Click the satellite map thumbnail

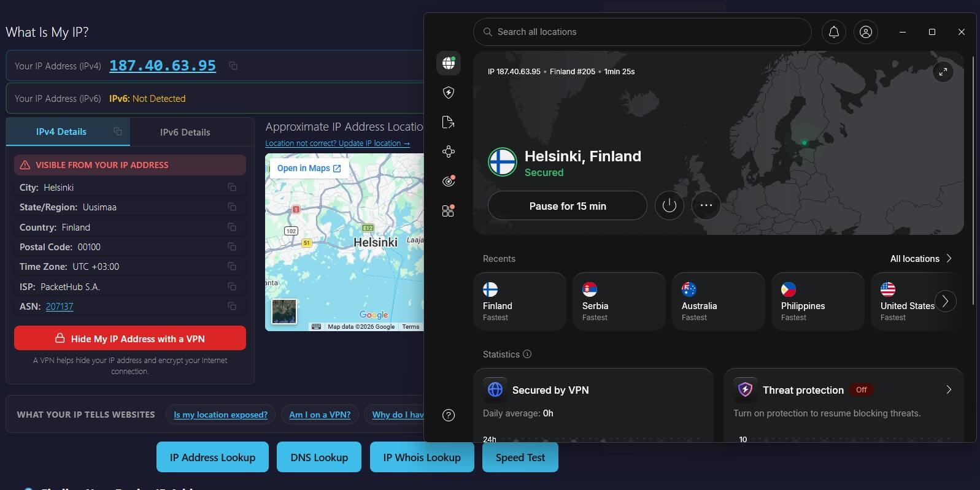click(x=284, y=312)
